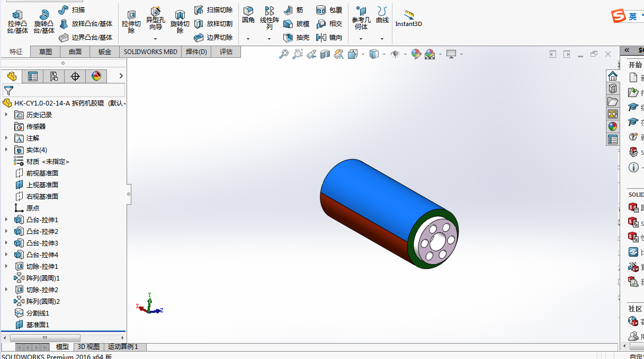This screenshot has width=644, height=359.
Task: Click Zoom to Fit magnifier icon
Action: point(284,54)
